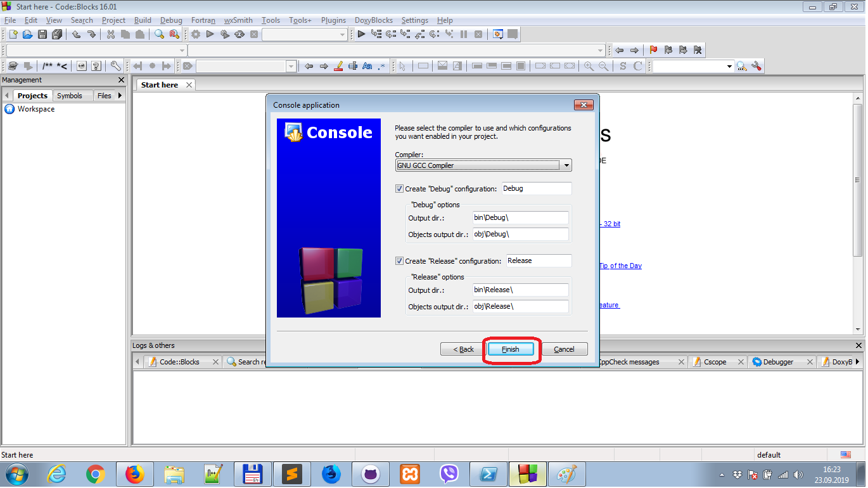This screenshot has height=488, width=868.
Task: Uncheck Create "Release" configuration checkbox
Action: point(399,260)
